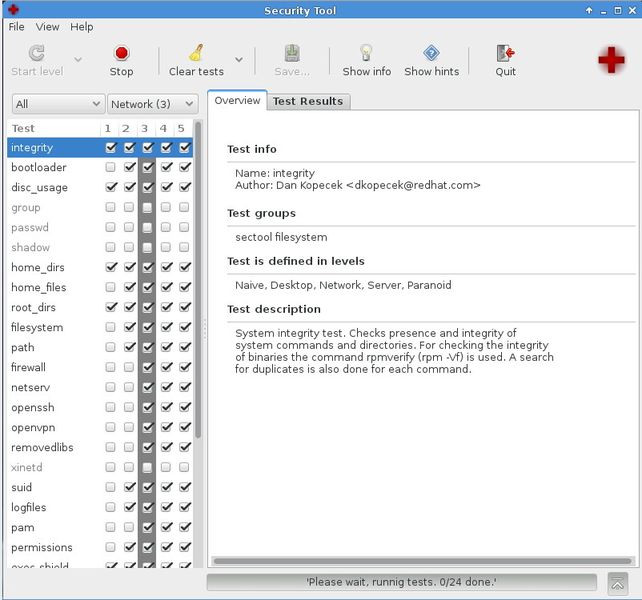Screen dimensions: 642x600
Task: Select the root_dirs test row
Action: coord(100,307)
